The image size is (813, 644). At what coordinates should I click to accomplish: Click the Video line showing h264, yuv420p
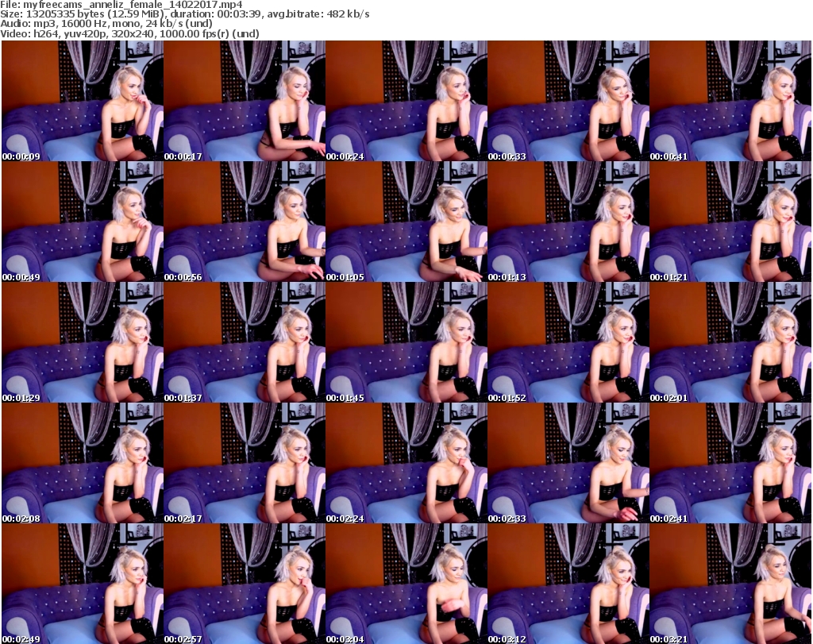129,33
